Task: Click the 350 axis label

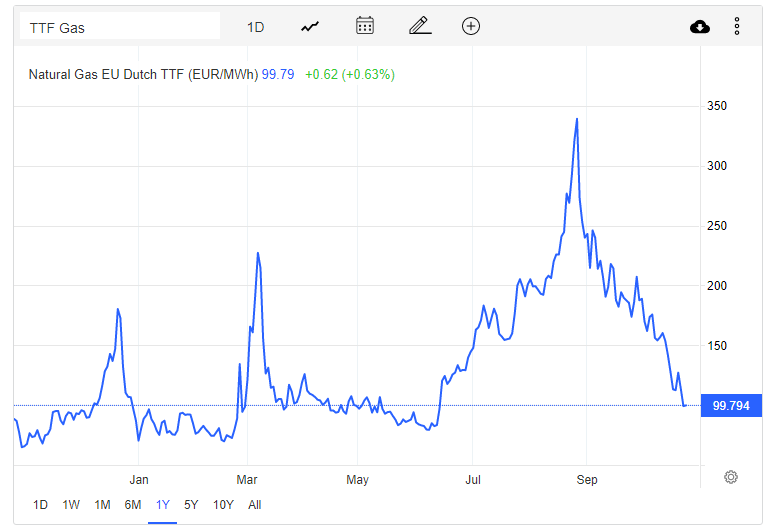Action: pos(717,106)
